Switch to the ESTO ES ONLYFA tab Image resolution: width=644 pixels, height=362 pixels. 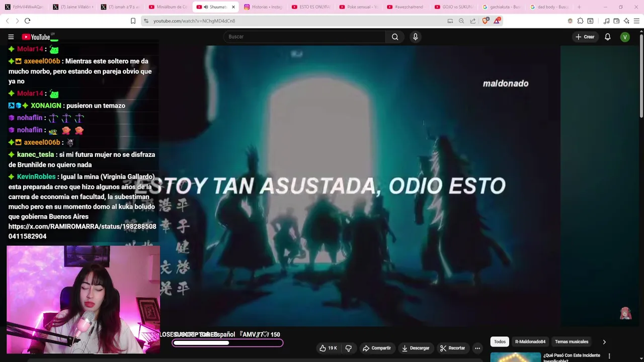[311, 7]
